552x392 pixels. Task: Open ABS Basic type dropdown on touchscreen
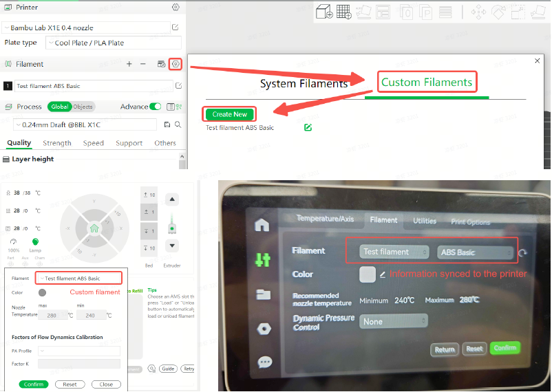475,252
